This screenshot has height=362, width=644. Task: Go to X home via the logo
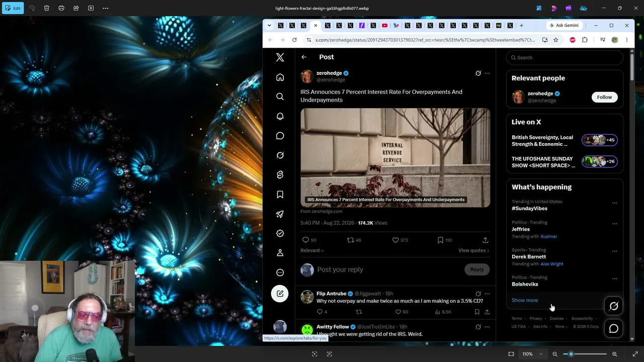coord(280,57)
